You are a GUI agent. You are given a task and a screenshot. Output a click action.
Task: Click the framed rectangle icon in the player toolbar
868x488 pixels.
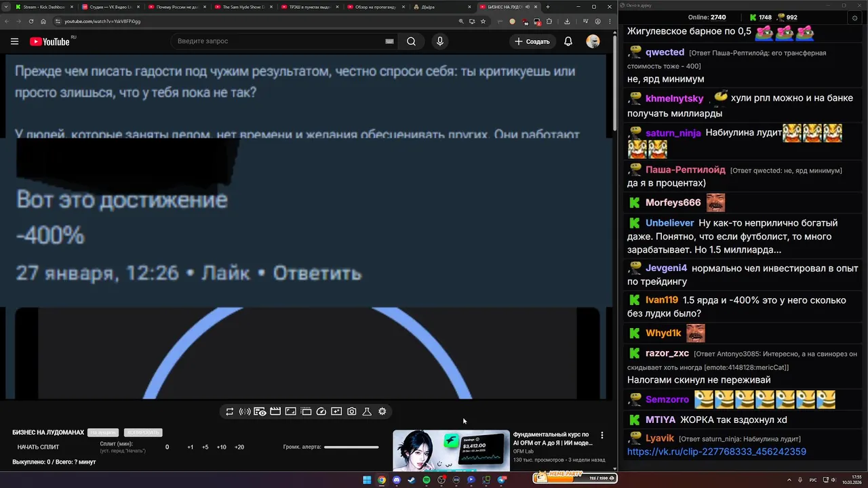290,411
